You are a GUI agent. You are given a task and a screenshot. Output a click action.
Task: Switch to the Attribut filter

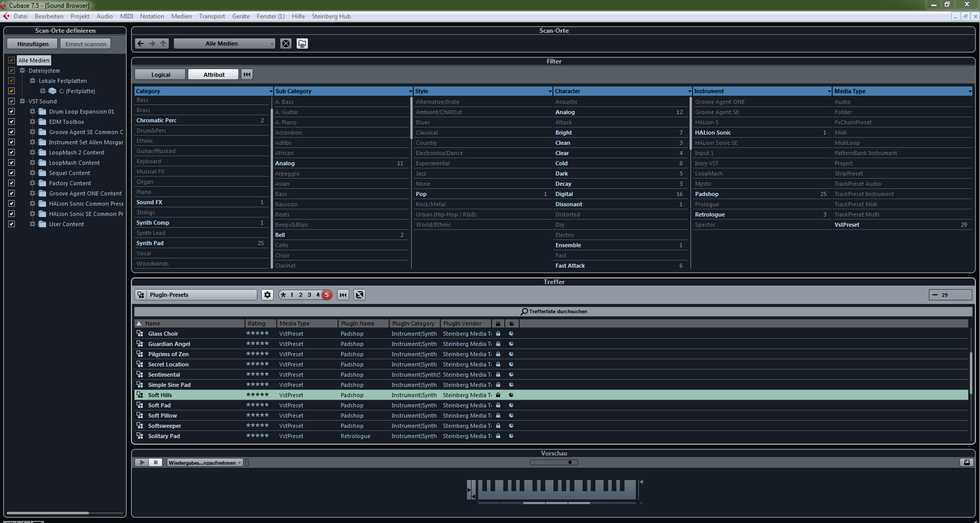pos(214,75)
